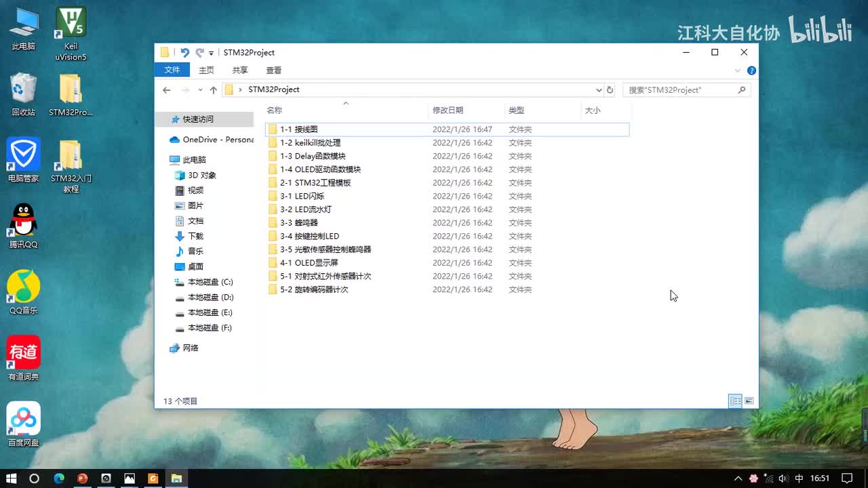Click the search magnifier icon

click(742, 89)
